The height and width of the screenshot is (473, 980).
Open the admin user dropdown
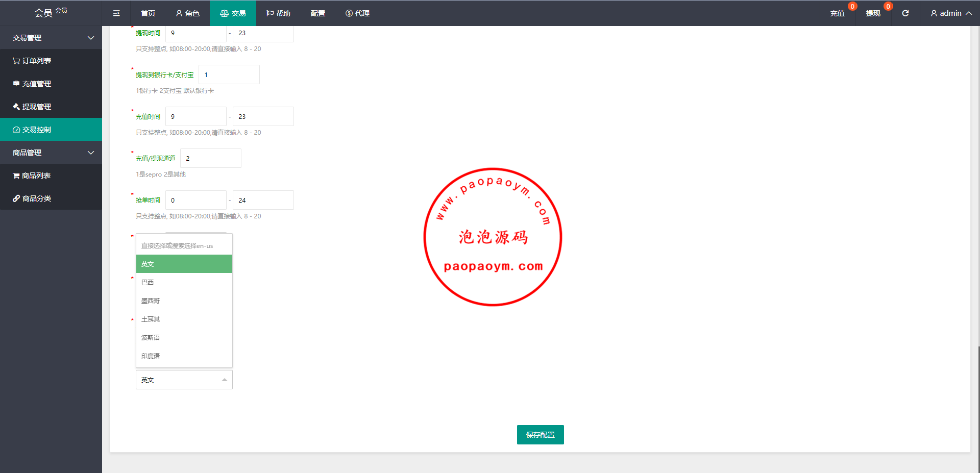pyautogui.click(x=950, y=13)
